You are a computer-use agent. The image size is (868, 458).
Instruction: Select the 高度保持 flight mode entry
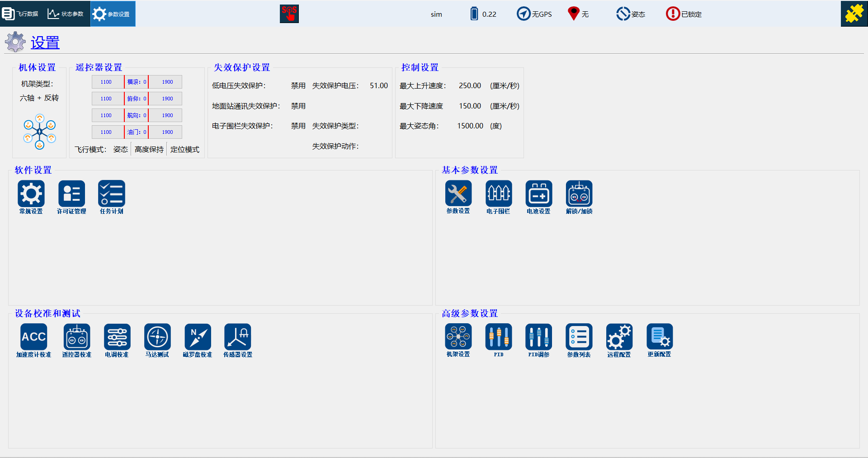point(149,149)
